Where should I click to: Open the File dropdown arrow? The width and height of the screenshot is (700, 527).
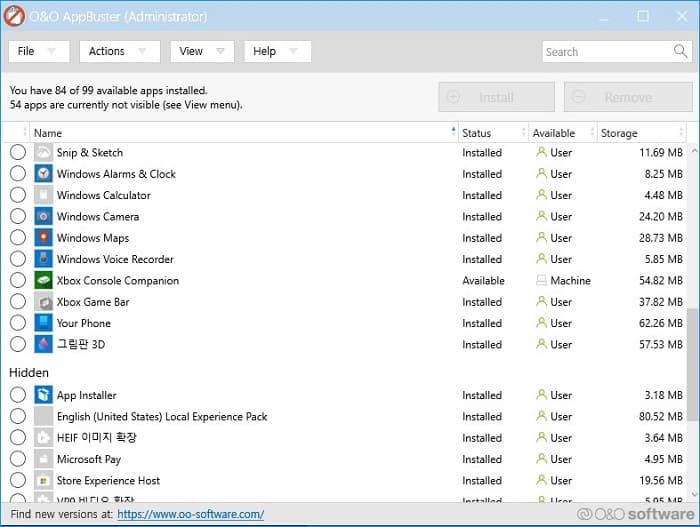click(x=52, y=51)
